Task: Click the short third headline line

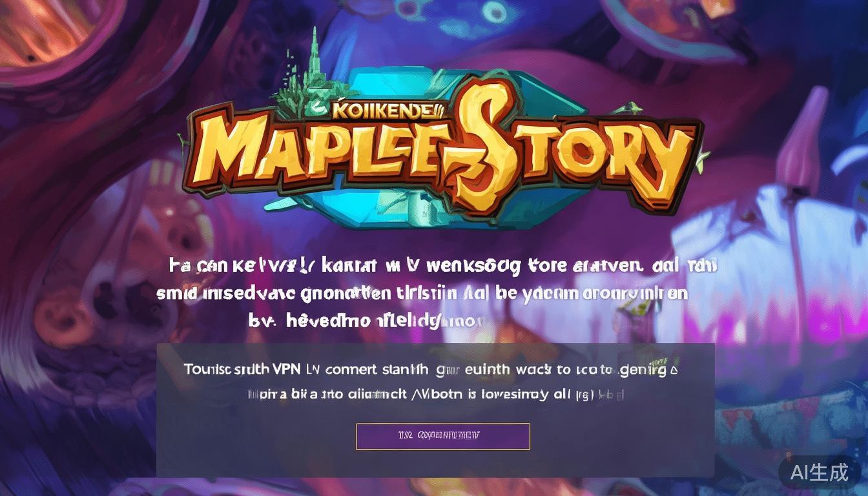Action: 366,320
